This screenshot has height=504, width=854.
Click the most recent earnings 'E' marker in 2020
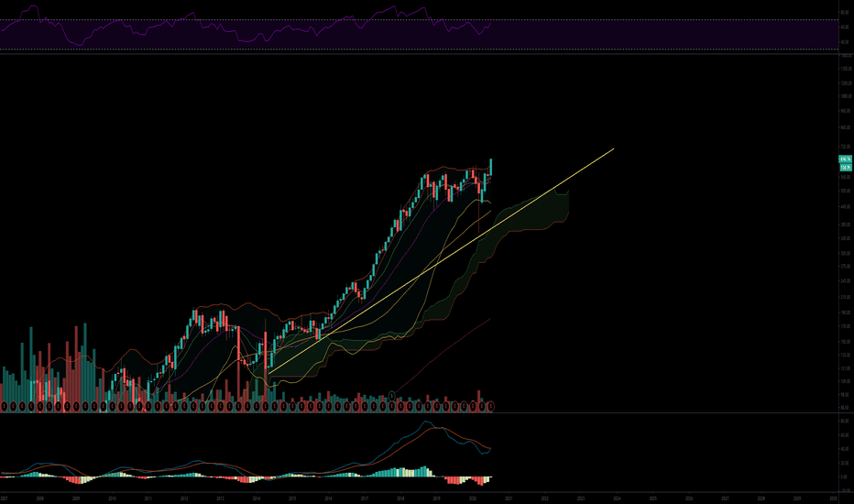click(x=491, y=406)
